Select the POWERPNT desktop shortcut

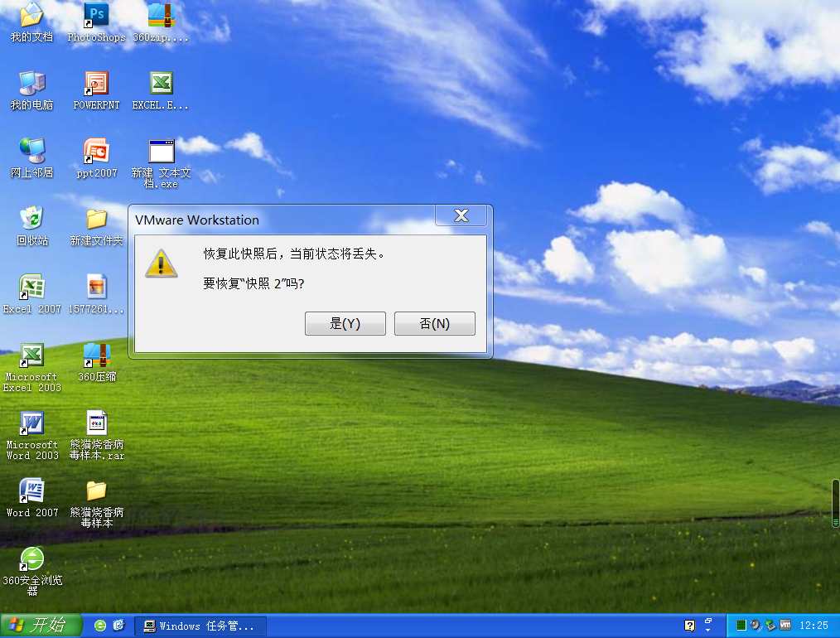click(x=96, y=83)
